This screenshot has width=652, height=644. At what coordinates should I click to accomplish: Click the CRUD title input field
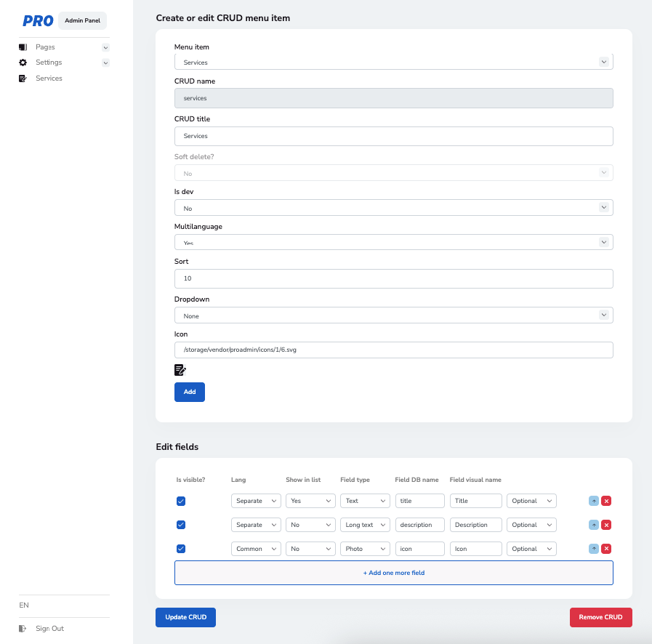pos(393,136)
